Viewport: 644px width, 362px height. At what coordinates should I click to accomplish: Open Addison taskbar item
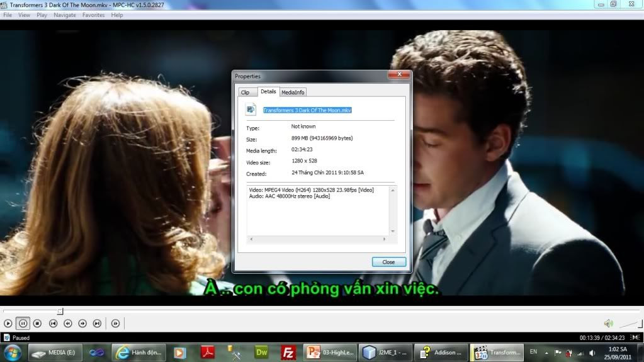441,353
